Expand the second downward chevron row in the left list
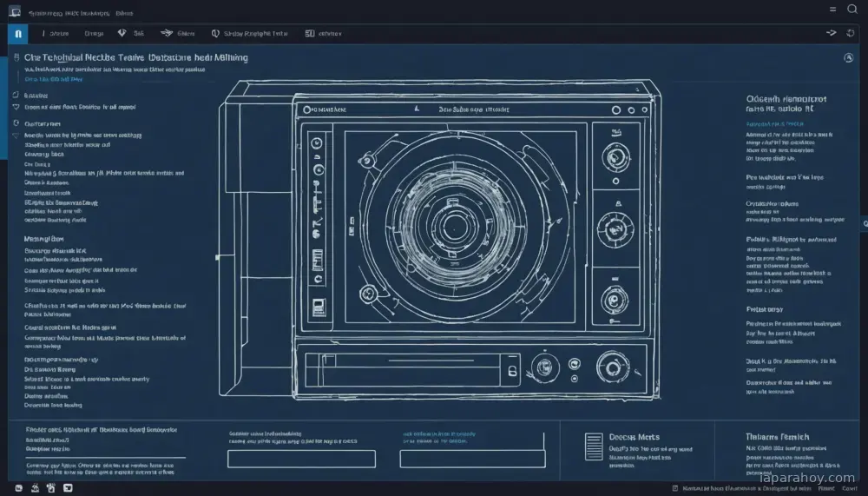 (x=16, y=136)
